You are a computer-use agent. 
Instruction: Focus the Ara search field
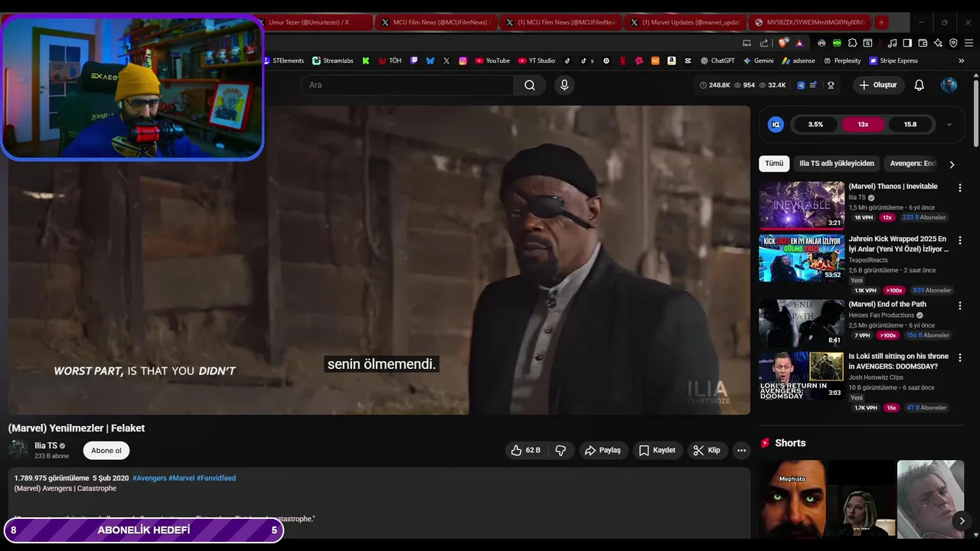point(407,85)
